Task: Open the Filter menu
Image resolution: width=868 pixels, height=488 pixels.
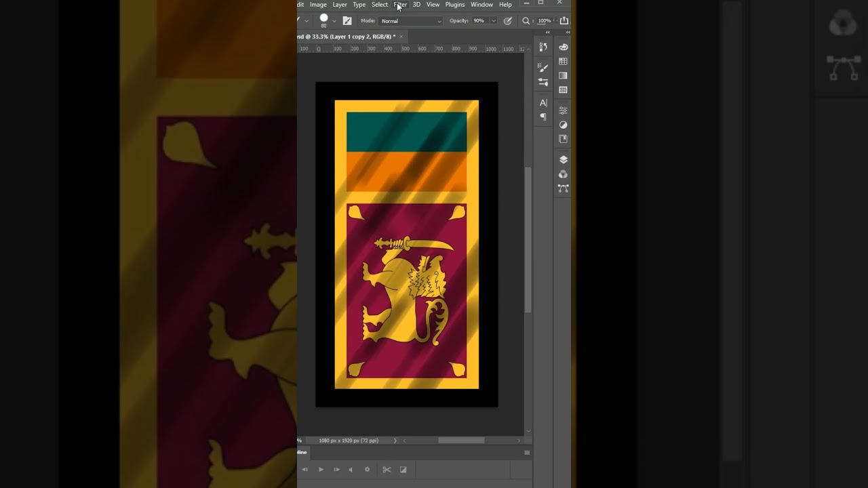Action: [400, 5]
